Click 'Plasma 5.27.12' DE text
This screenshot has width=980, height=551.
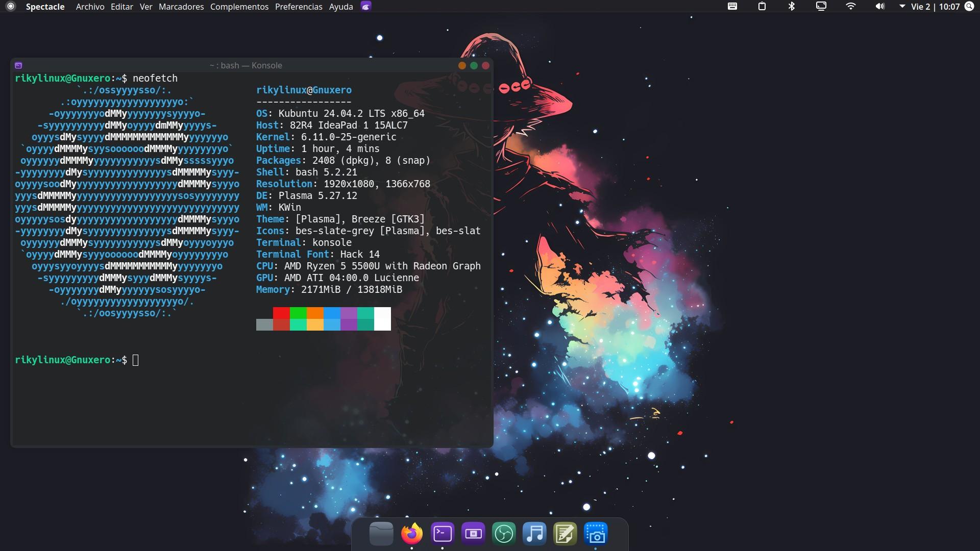click(318, 195)
